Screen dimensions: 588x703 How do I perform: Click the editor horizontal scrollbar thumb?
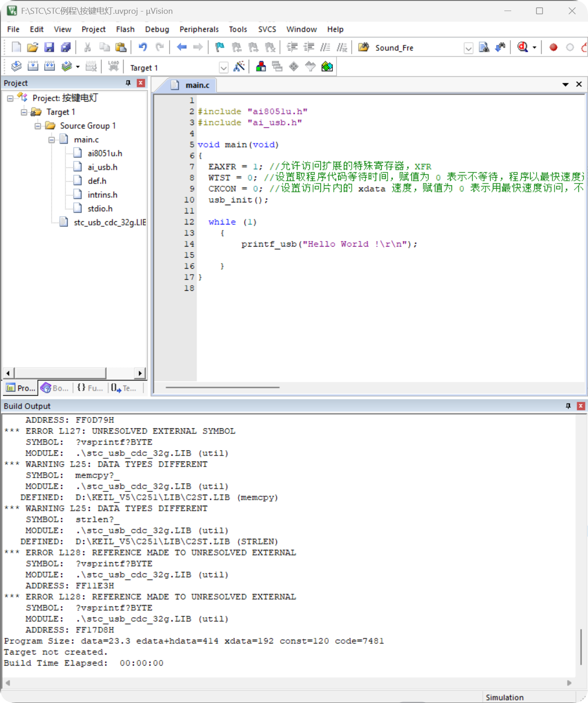click(223, 387)
